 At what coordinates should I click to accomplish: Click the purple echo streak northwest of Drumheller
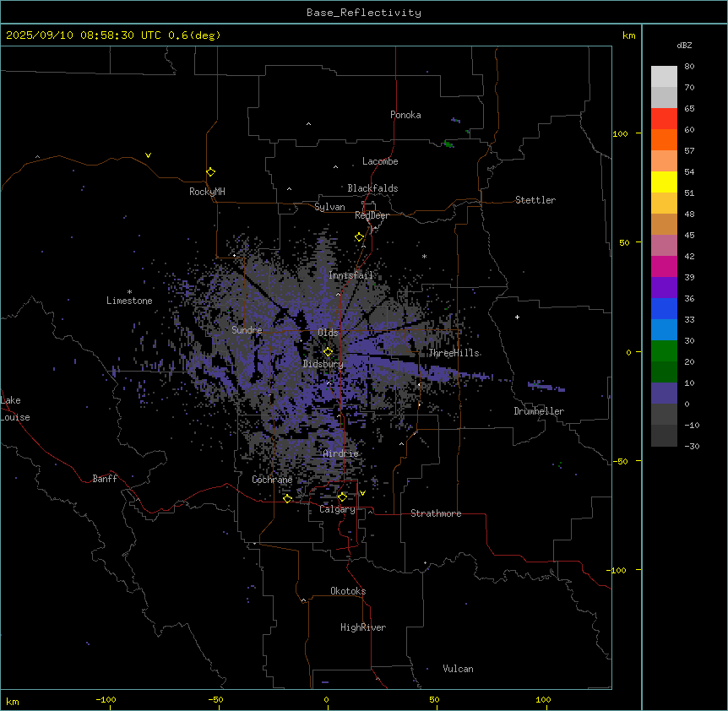click(546, 386)
